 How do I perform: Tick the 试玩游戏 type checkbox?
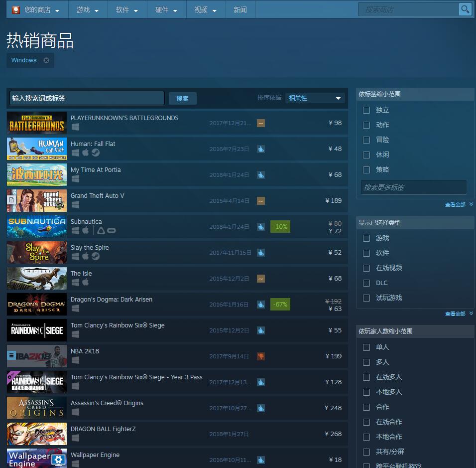pos(366,298)
